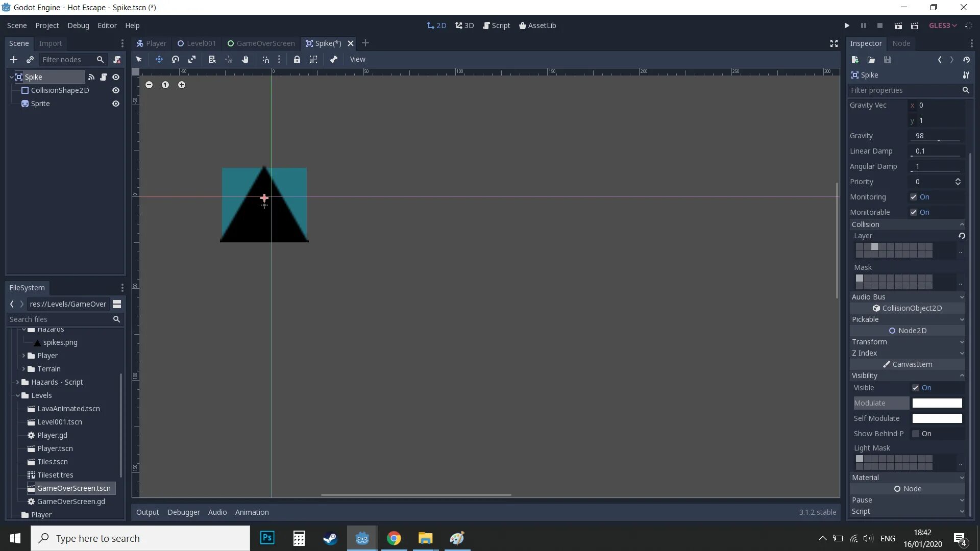
Task: Zoom in the viewport with plus icon
Action: click(182, 85)
